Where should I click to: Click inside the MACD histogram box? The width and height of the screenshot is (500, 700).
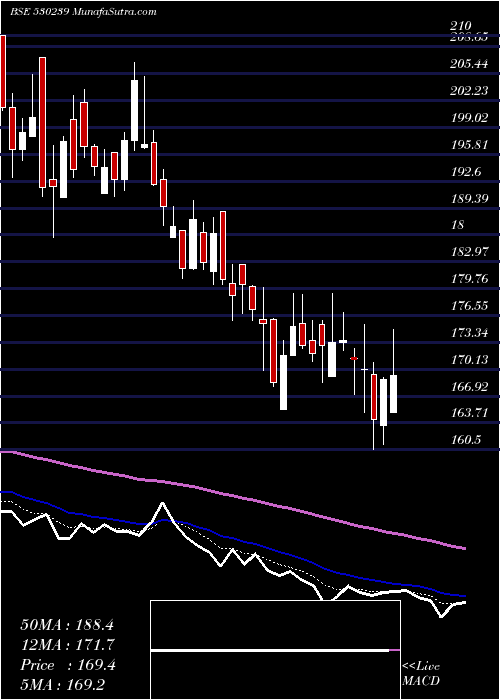(x=275, y=650)
